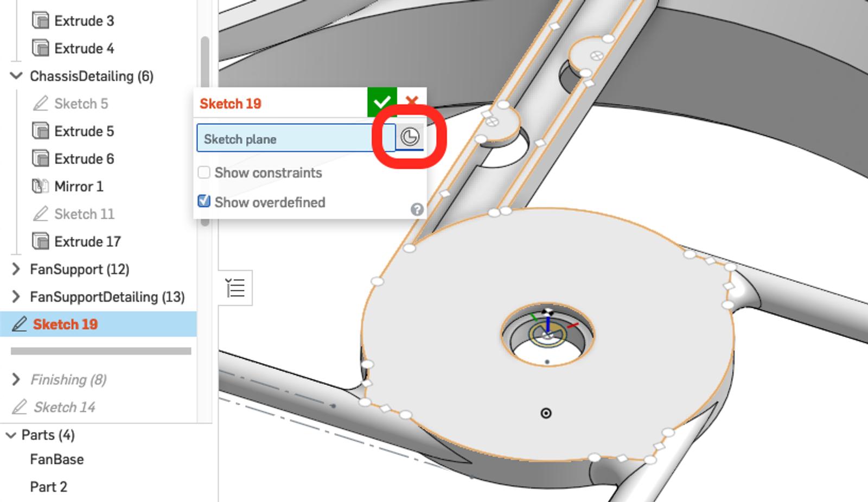The width and height of the screenshot is (868, 502).
Task: Select the Mirror 1 feature icon
Action: pyautogui.click(x=41, y=187)
